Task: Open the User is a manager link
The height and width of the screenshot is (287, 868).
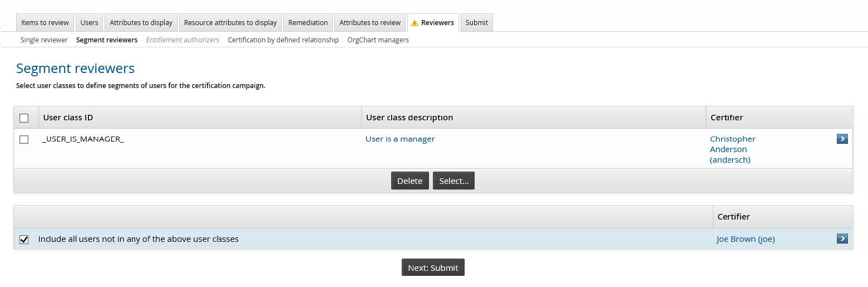Action: (400, 139)
